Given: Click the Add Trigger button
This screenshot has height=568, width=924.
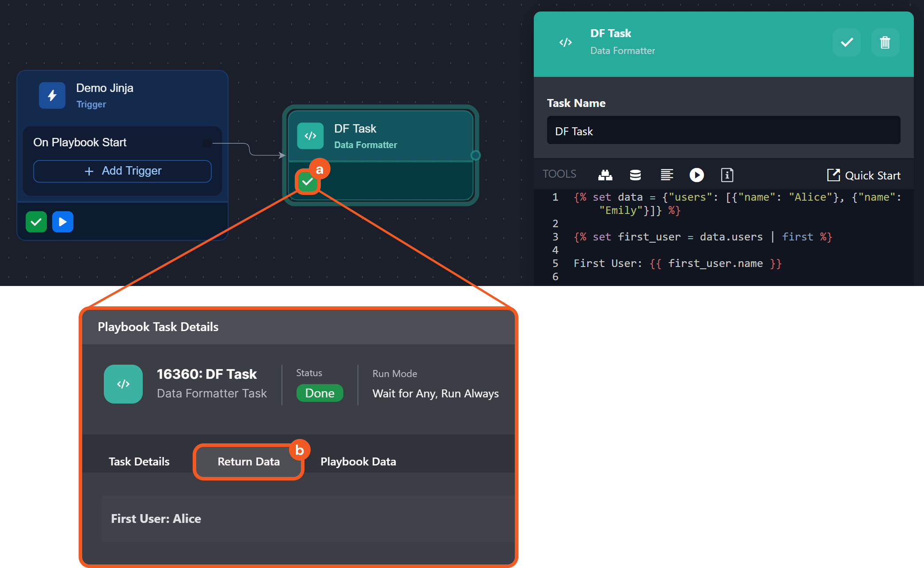Looking at the screenshot, I should pyautogui.click(x=122, y=171).
